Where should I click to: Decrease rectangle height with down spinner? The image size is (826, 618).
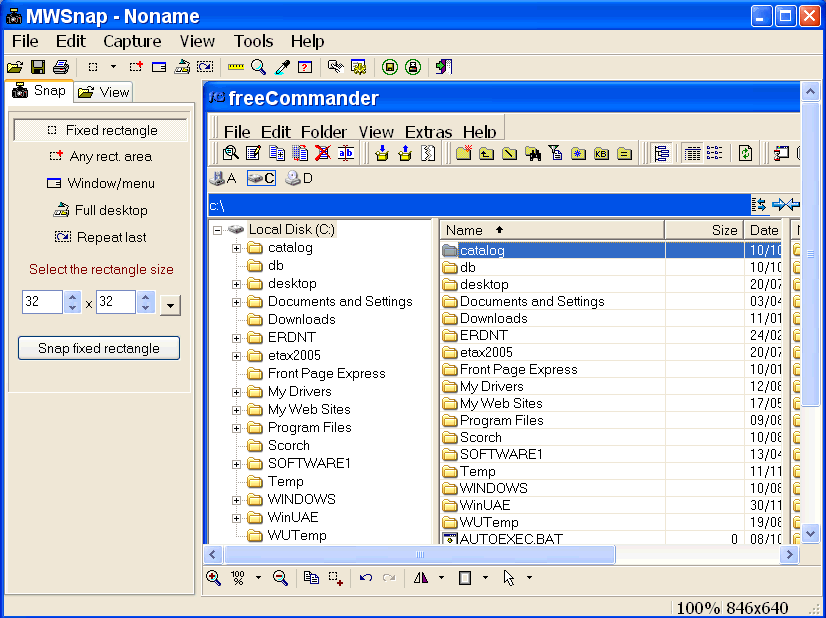click(x=146, y=308)
